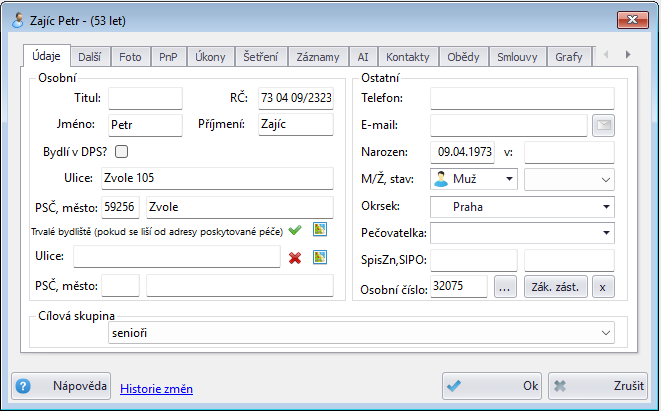
Task: Click the město field containing Zvole
Action: tap(240, 207)
